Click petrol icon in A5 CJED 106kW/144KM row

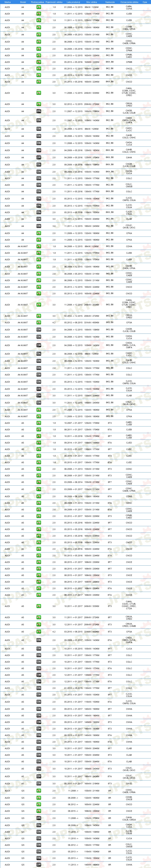[x=39, y=443]
